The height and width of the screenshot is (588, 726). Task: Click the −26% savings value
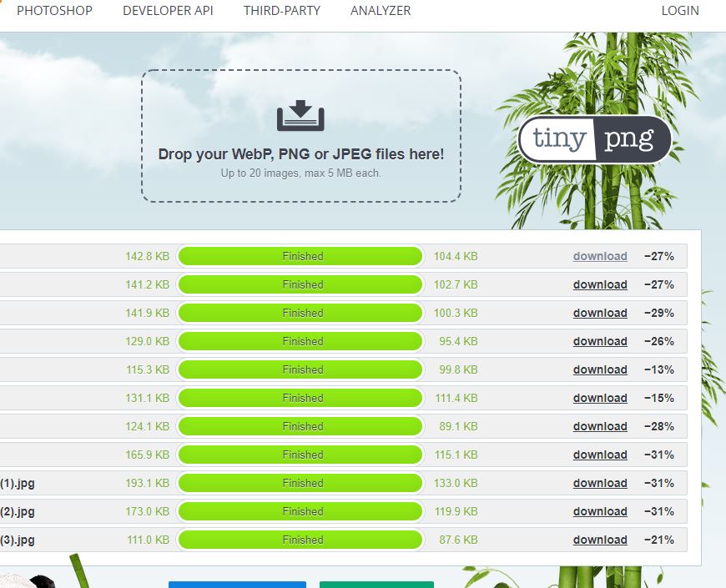coord(659,341)
